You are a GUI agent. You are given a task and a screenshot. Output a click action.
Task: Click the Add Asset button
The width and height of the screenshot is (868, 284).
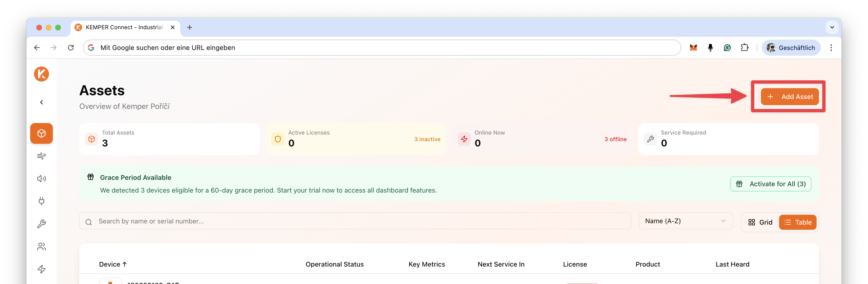[x=789, y=97]
